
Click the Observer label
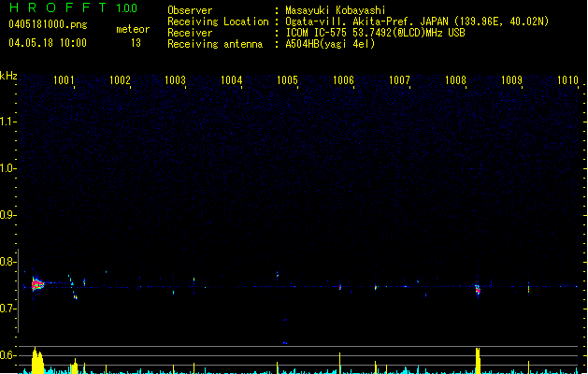coord(190,10)
